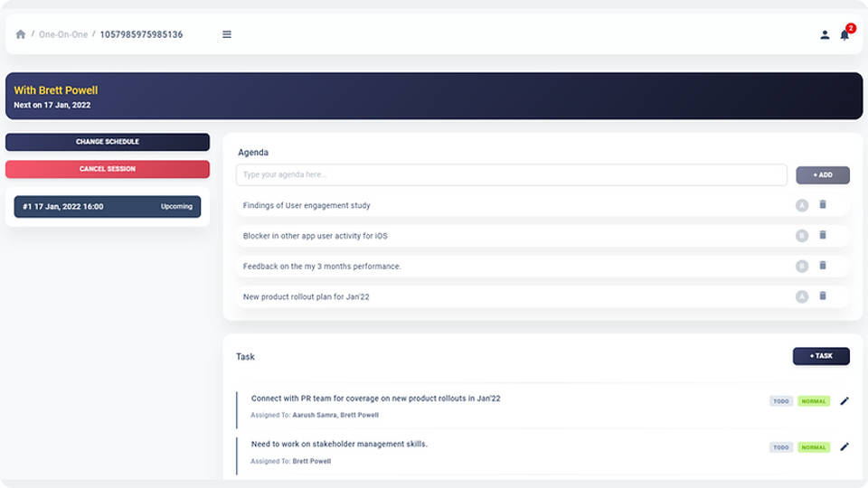868x488 pixels.
Task: Click the + ADD agenda button
Action: click(x=823, y=174)
